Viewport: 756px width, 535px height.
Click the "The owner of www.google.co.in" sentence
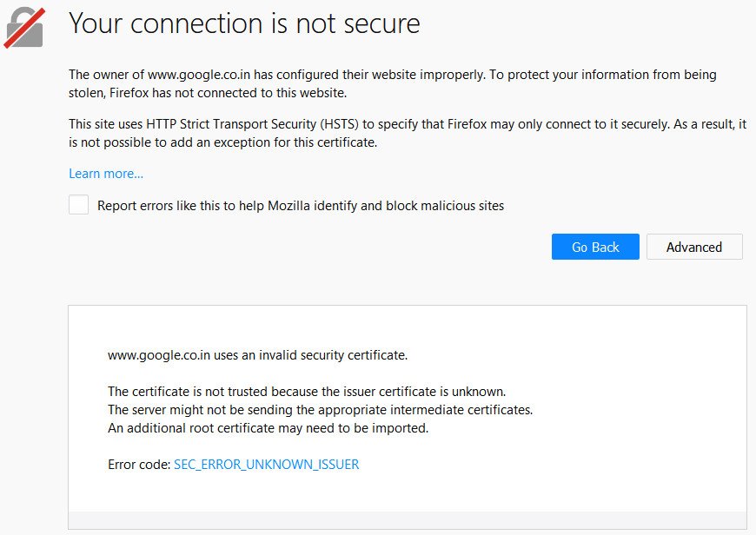point(261,75)
